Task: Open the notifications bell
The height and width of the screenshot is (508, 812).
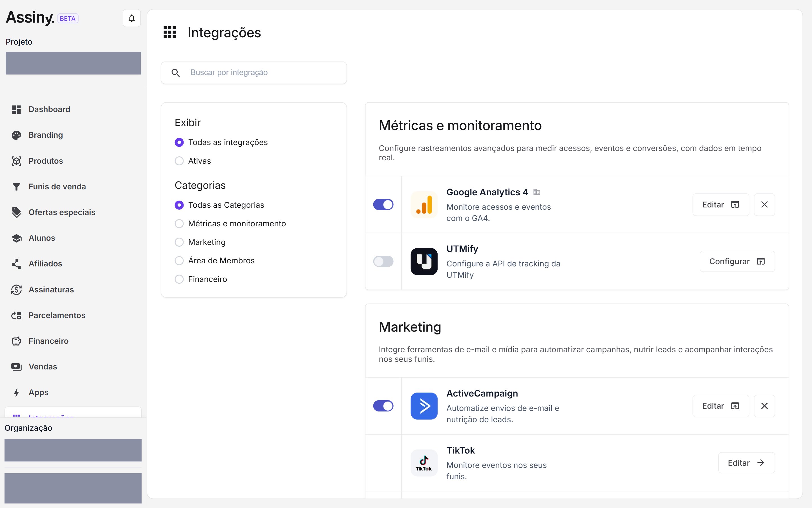Action: pos(132,18)
